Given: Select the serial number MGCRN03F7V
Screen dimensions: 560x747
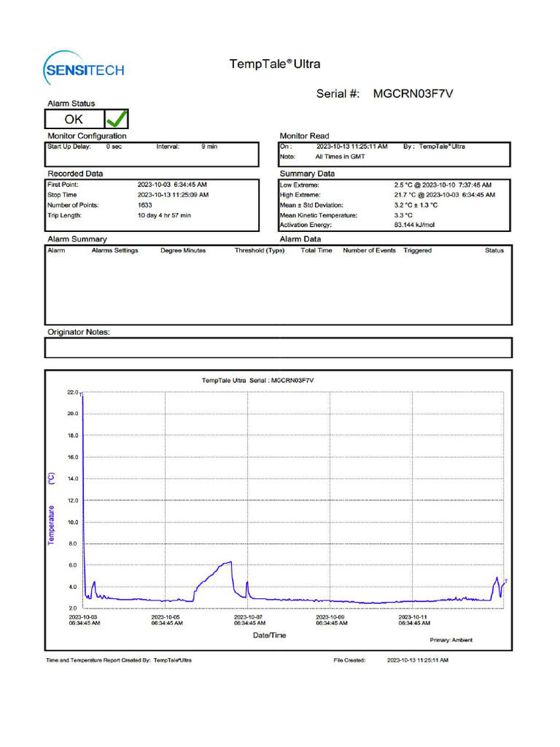Looking at the screenshot, I should 413,93.
